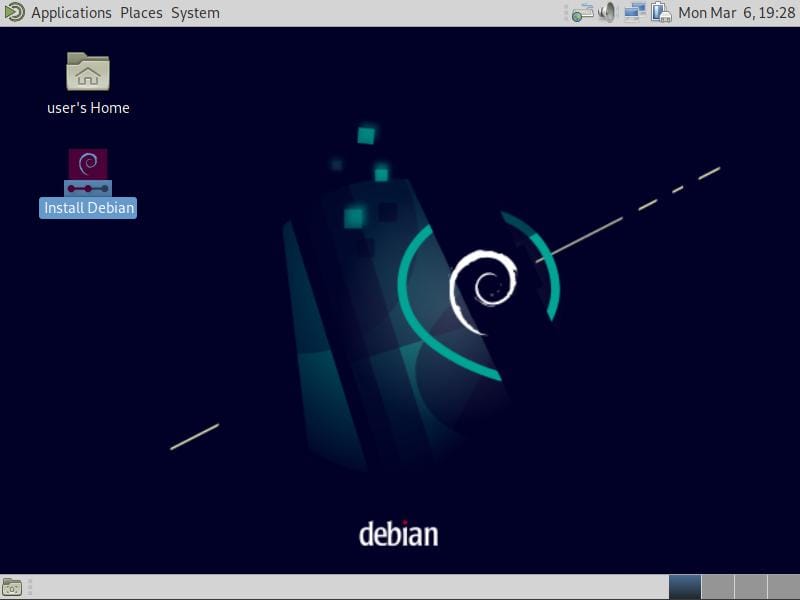Open the Applications menu
Image resolution: width=800 pixels, height=600 pixels.
[71, 13]
